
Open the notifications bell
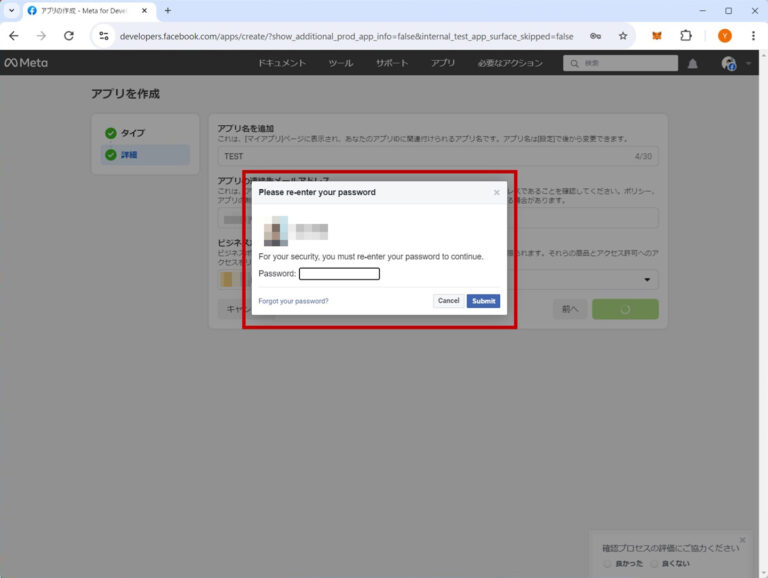(x=693, y=63)
